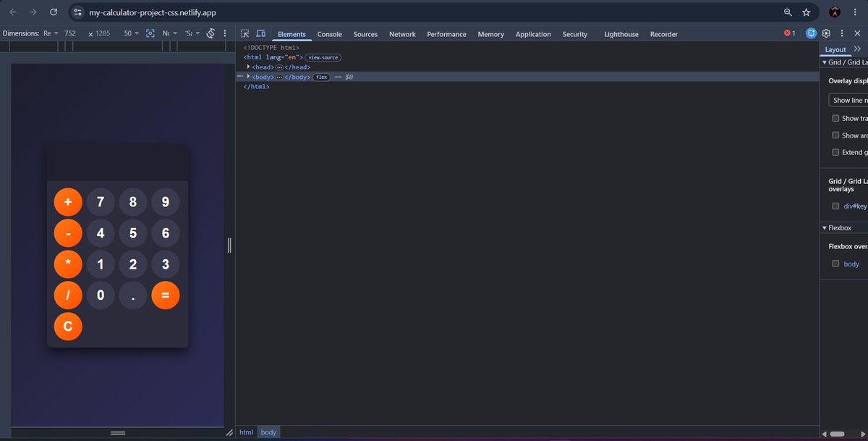Viewport: 868px width, 441px height.
Task: Click the flex badge on the body element
Action: (321, 77)
